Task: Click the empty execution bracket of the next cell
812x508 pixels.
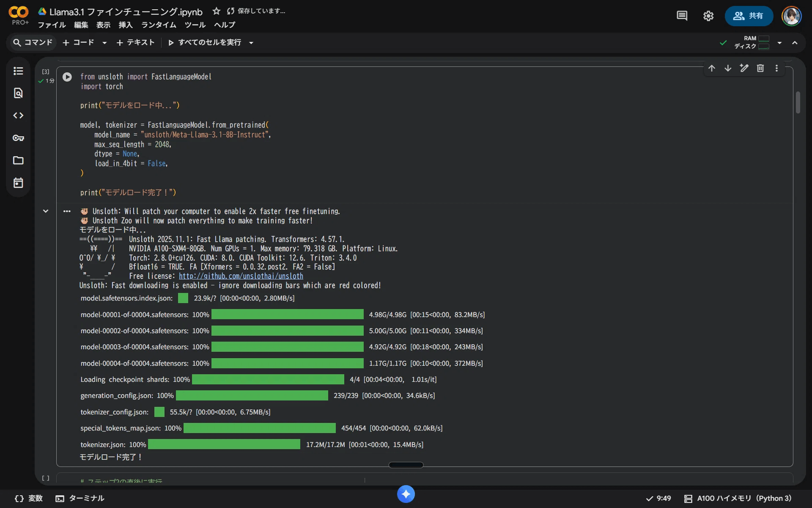Action: point(46,478)
